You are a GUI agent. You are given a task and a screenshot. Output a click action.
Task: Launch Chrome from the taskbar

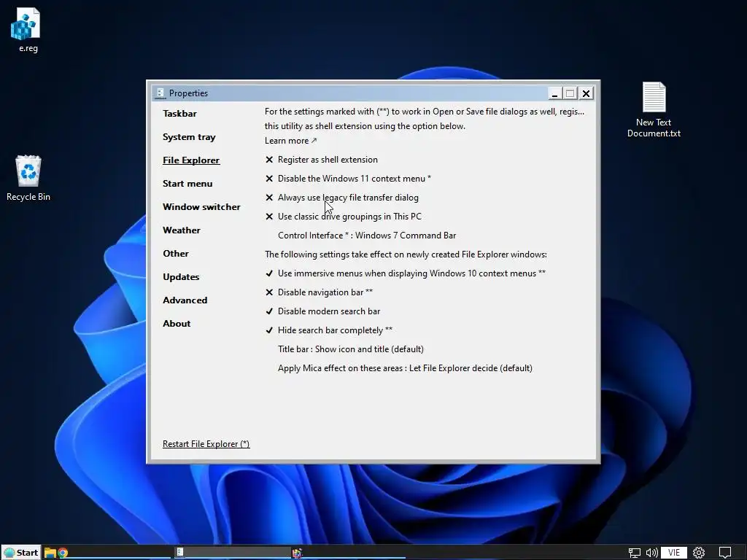click(x=63, y=553)
